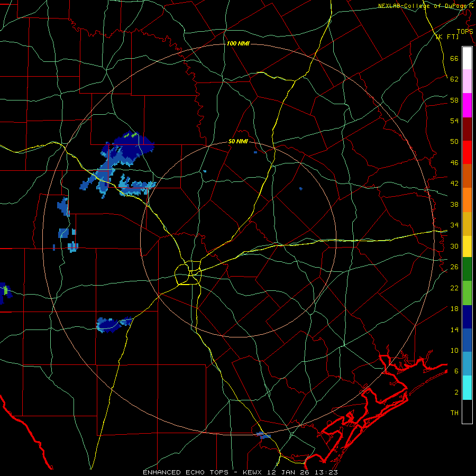This screenshot has width=476, height=476.
Task: Click the legend value "18"
Action: (454, 309)
